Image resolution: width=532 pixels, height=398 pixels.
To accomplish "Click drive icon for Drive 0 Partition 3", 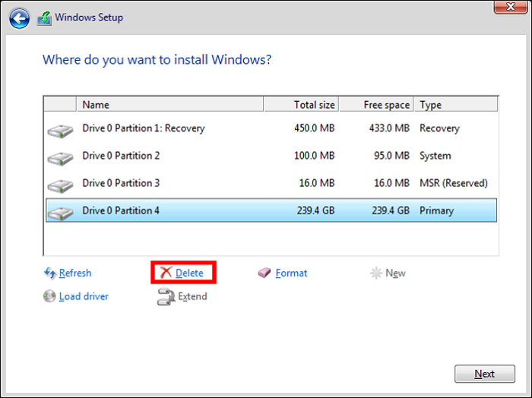I will 60,186.
